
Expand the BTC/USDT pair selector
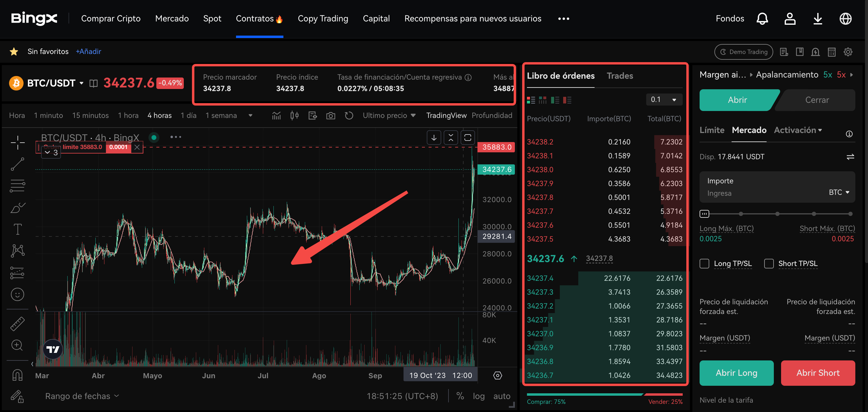coord(81,83)
